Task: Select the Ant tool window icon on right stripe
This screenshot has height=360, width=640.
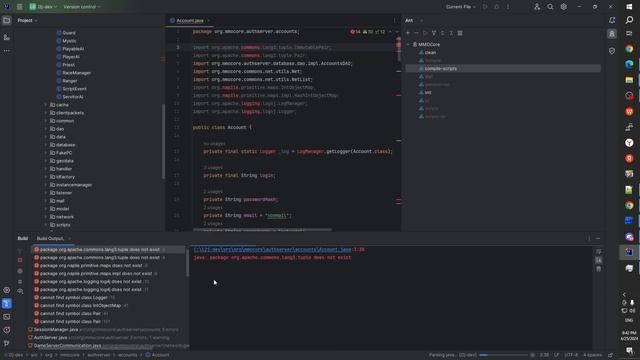Action: (x=612, y=34)
